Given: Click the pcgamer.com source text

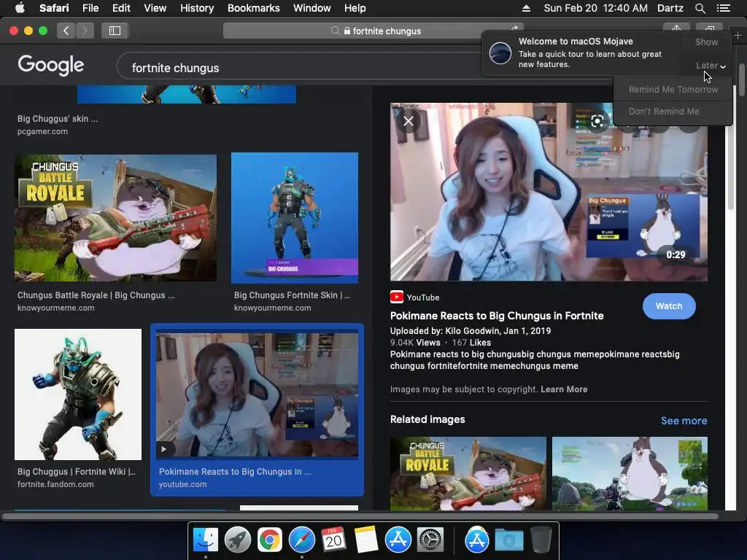Looking at the screenshot, I should [42, 131].
